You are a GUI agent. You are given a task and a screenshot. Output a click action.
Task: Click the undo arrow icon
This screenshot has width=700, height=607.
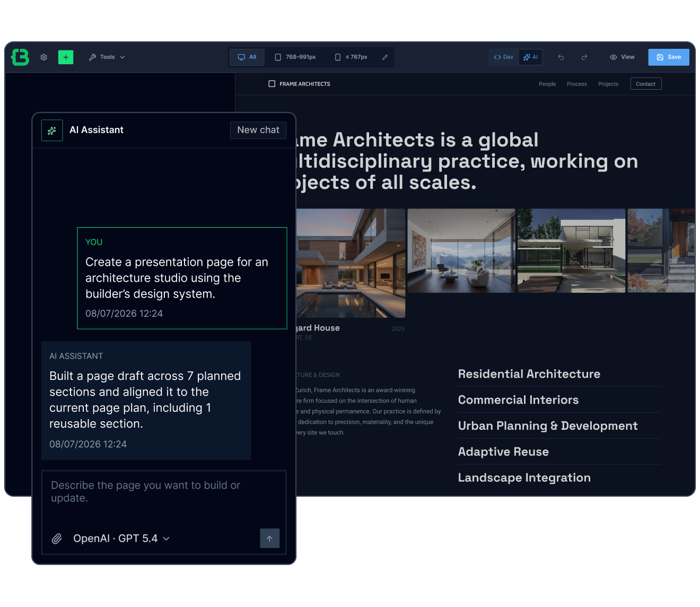561,57
